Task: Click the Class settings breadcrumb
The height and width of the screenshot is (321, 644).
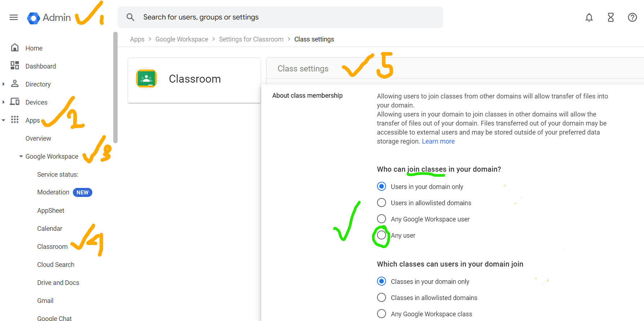Action: tap(314, 39)
